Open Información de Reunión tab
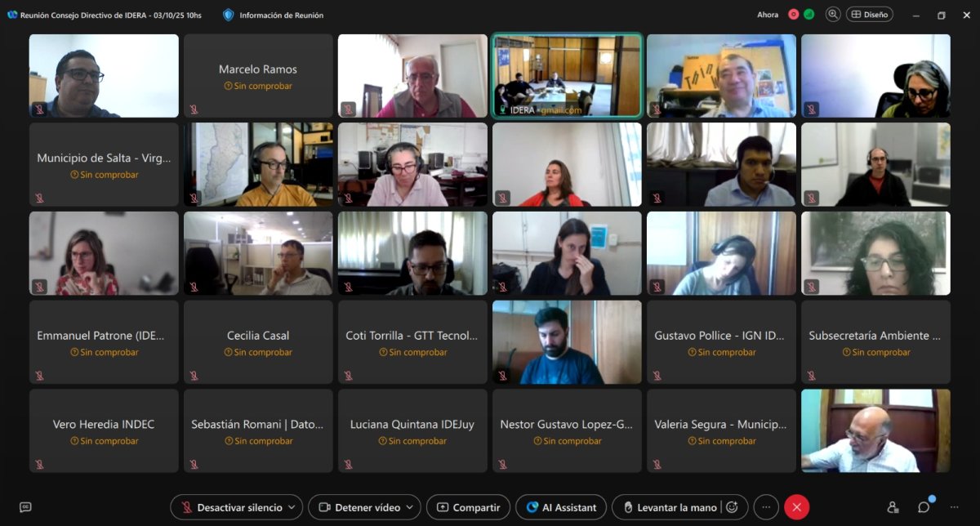This screenshot has height=526, width=980. (x=274, y=15)
